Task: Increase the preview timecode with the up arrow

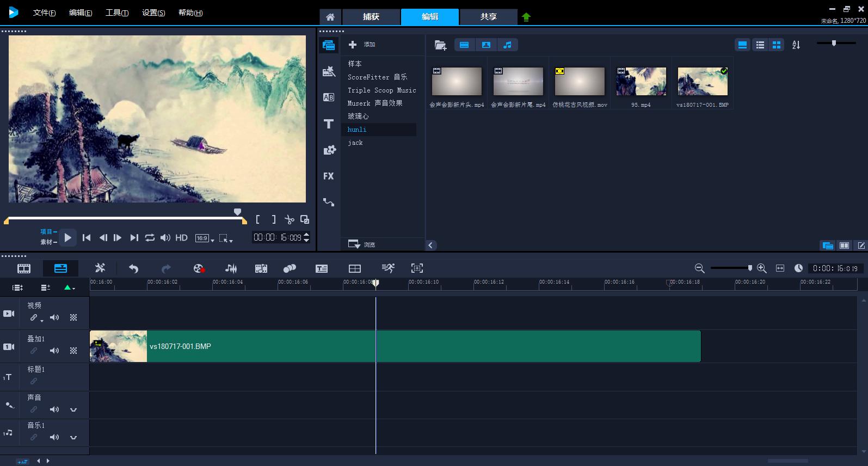Action: pos(306,235)
